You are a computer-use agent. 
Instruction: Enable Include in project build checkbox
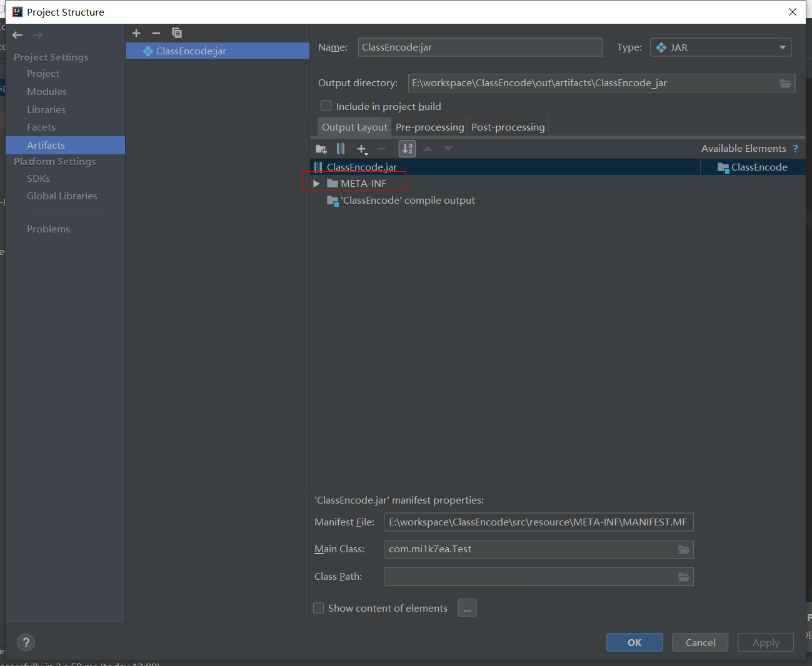coord(326,106)
